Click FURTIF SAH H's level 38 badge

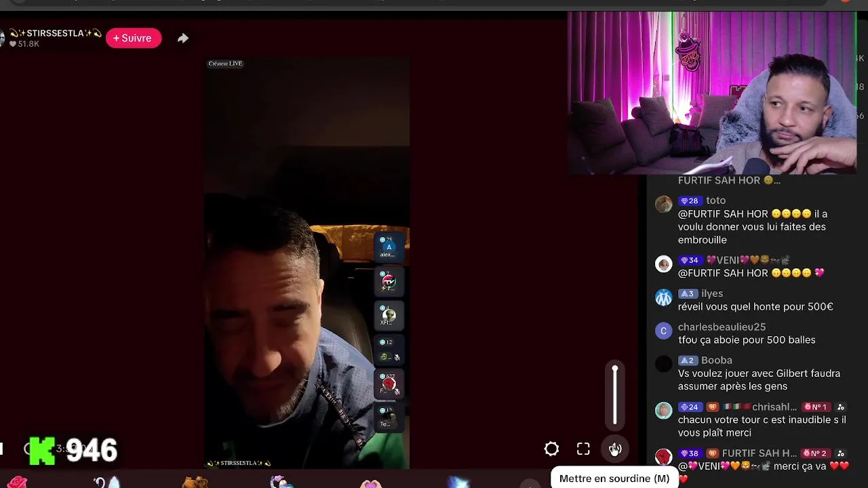pyautogui.click(x=689, y=453)
